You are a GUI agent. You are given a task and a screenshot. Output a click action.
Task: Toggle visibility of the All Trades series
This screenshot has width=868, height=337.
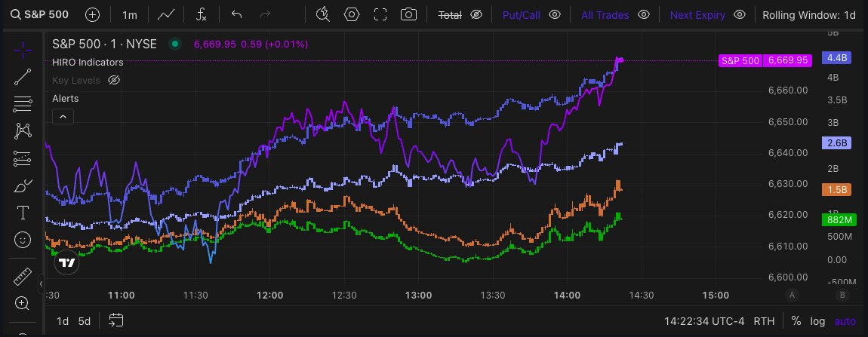coord(644,15)
